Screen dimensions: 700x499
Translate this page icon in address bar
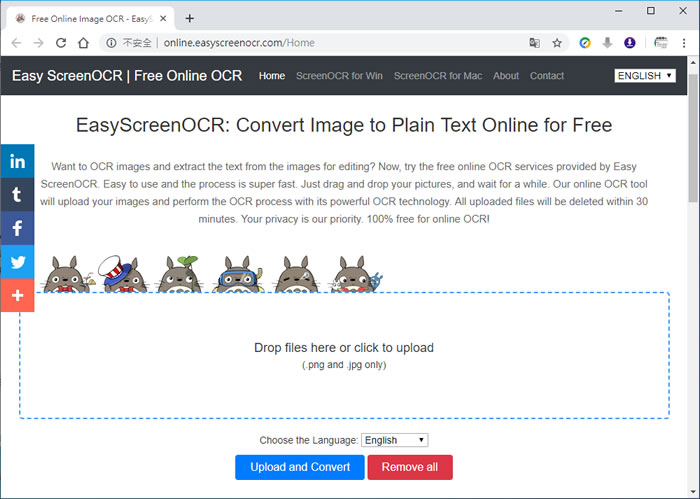pyautogui.click(x=534, y=43)
